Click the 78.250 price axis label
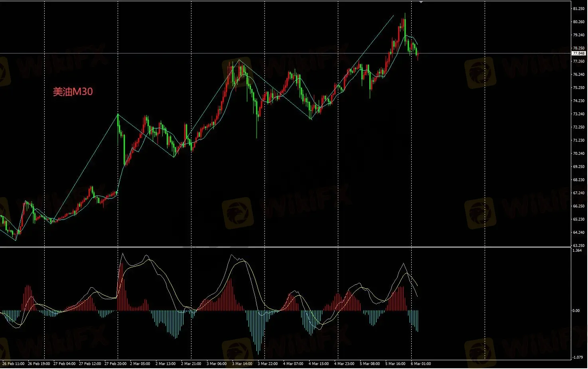 [x=579, y=48]
